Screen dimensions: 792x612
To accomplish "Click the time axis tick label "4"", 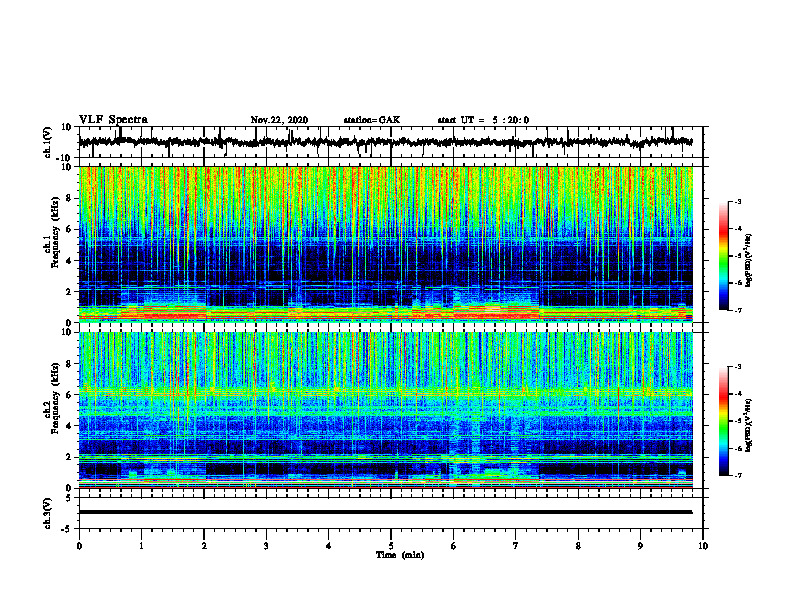I will (329, 546).
